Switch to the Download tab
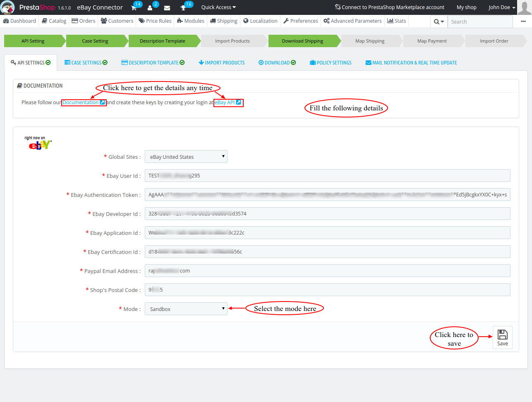Image resolution: width=532 pixels, height=402 pixels. (x=277, y=63)
